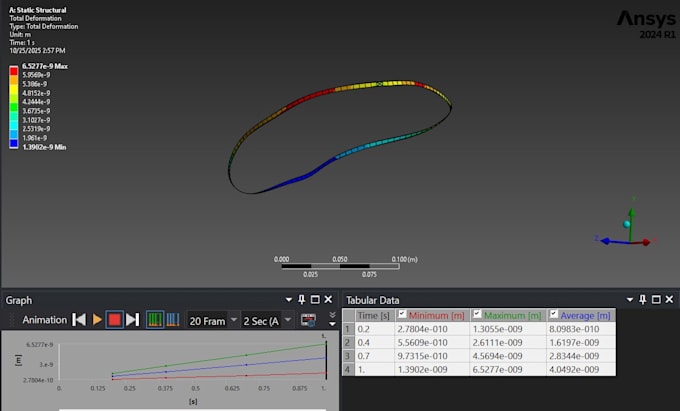Pin the Tabular Data panel
Screen dimensions: 680x411
643,300
